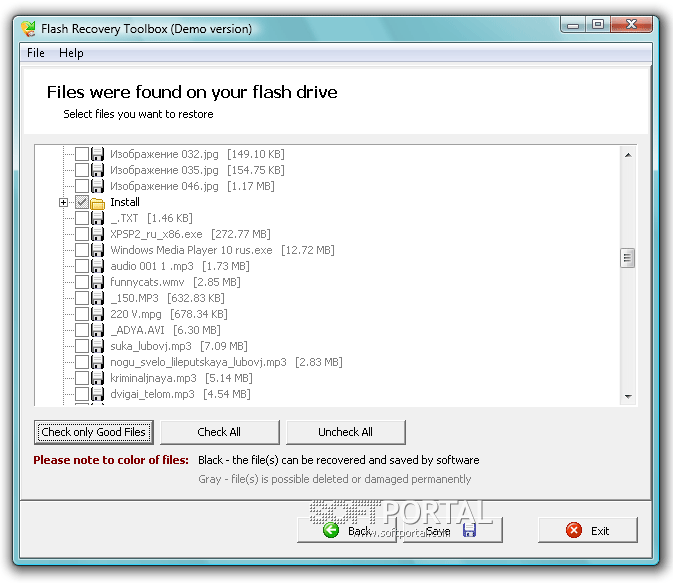This screenshot has height=583, width=673.
Task: Check the box for Изображение 032.jpg
Action: [82, 154]
